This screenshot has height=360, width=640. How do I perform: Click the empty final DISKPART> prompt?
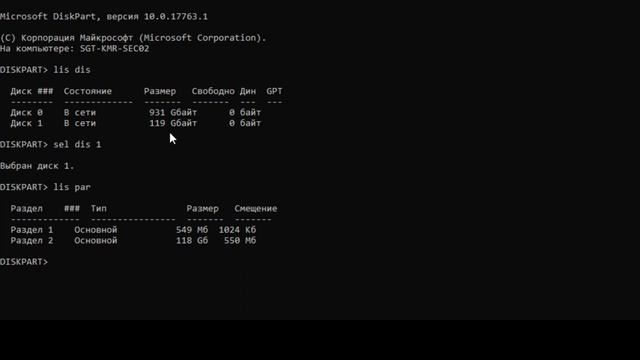tap(24, 262)
